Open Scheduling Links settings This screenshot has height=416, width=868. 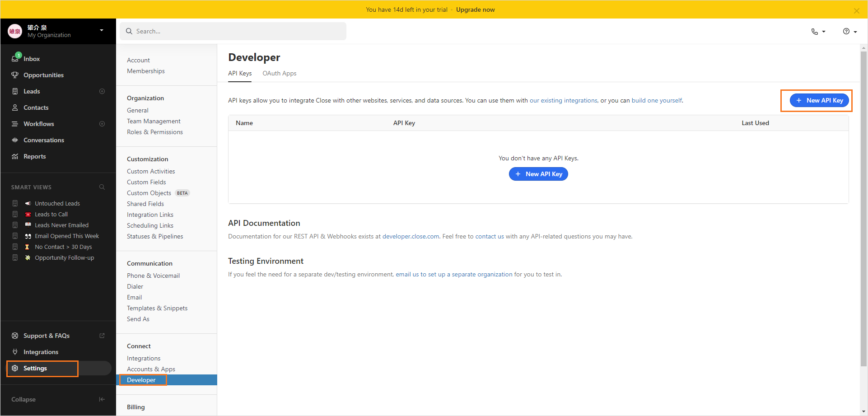(x=150, y=225)
